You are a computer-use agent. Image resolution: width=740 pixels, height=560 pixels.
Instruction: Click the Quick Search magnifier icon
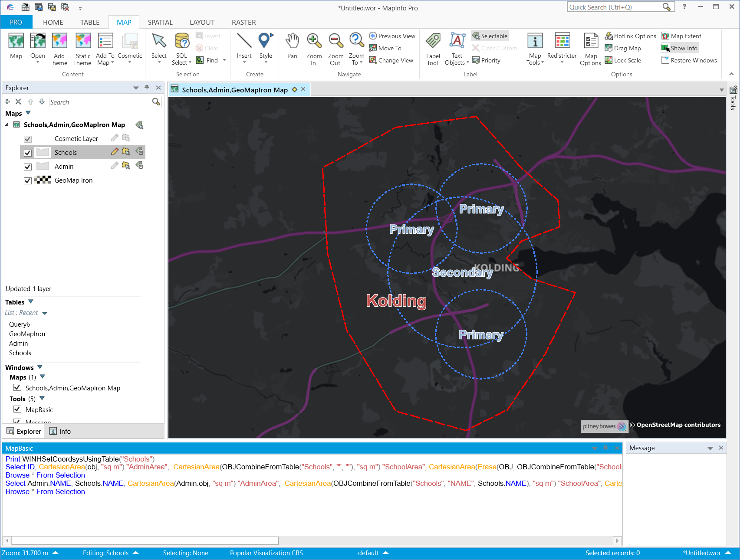pos(667,7)
